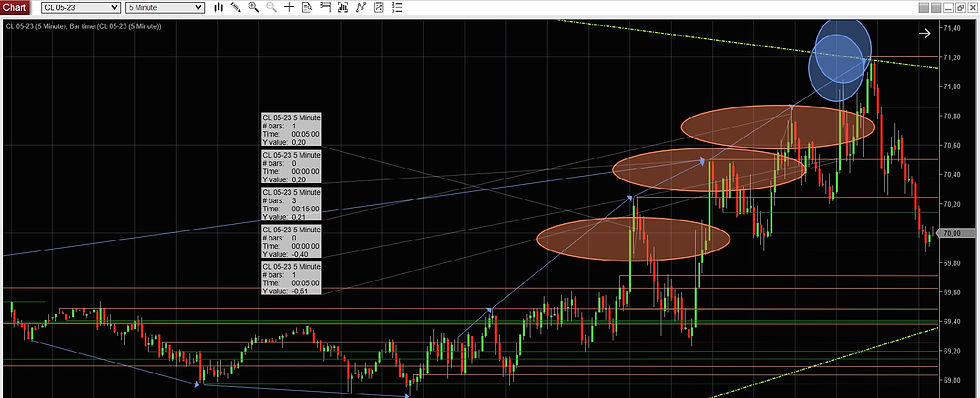Open the Indicators dialog icon
980x398 pixels.
click(361, 7)
